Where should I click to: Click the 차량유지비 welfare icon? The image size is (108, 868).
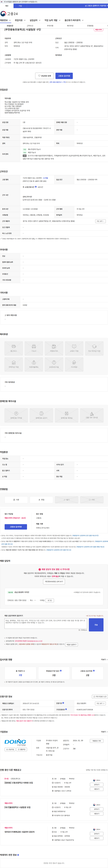[x=54, y=348]
